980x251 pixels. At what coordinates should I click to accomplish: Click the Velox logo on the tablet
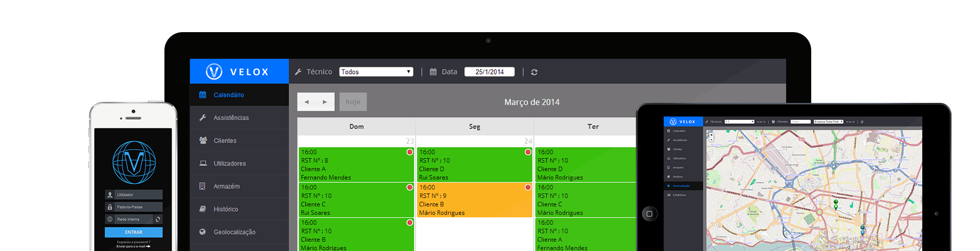683,122
